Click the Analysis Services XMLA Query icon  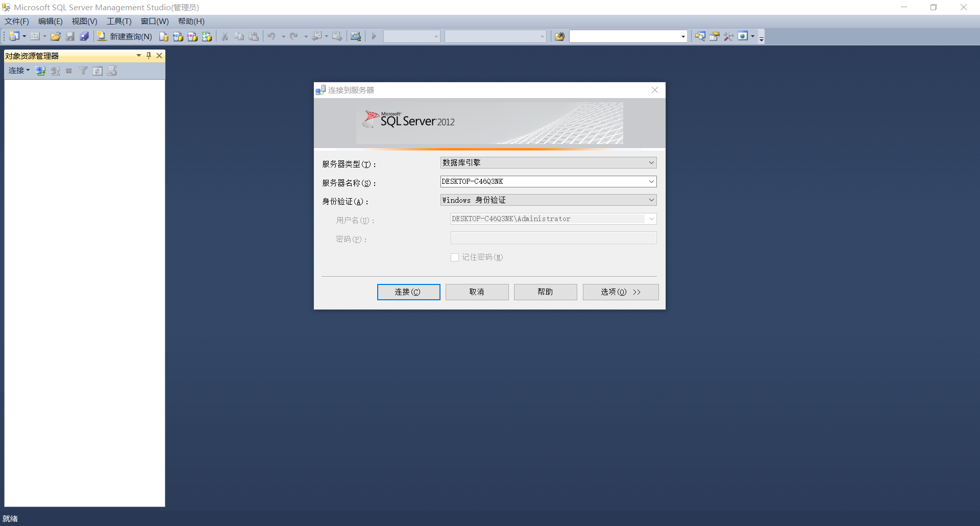[207, 36]
